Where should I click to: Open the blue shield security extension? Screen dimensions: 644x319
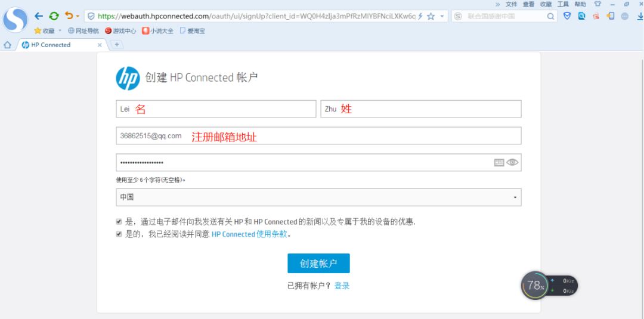(x=567, y=16)
